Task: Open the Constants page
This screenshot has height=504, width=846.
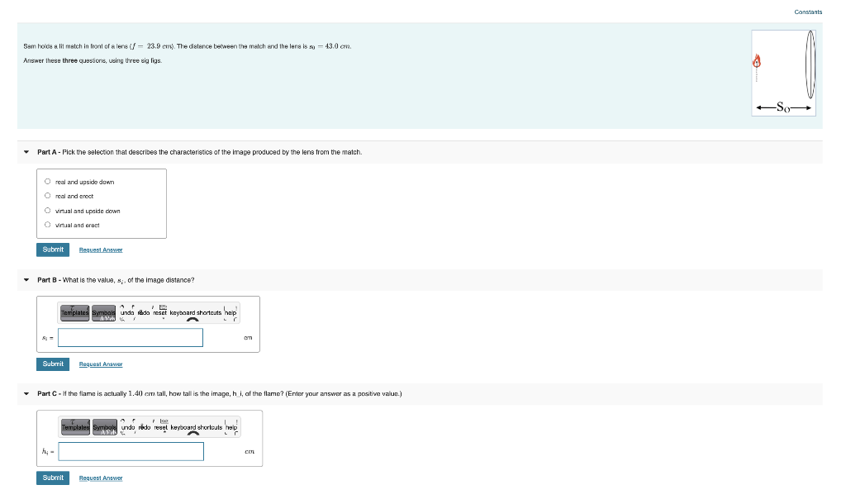Action: click(807, 12)
